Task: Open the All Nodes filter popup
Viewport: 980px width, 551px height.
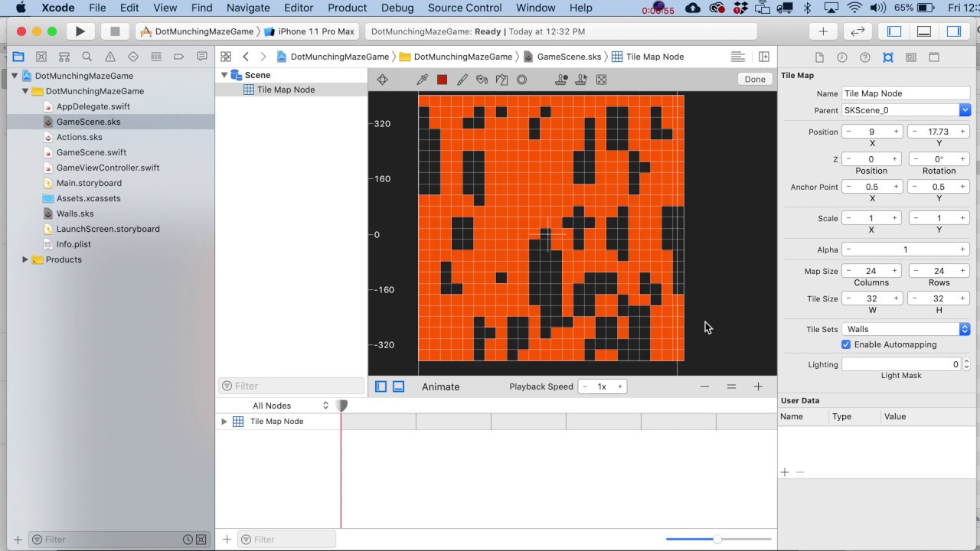Action: click(x=291, y=406)
